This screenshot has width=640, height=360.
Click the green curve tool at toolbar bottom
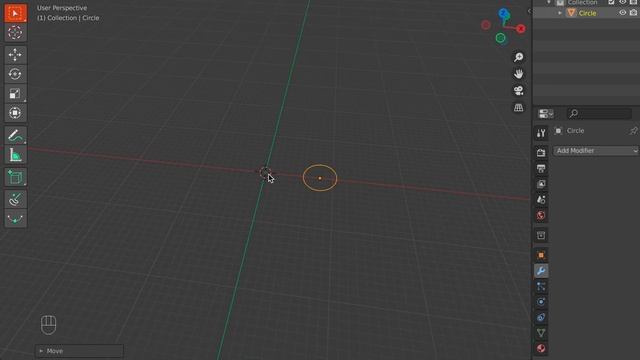click(x=16, y=219)
